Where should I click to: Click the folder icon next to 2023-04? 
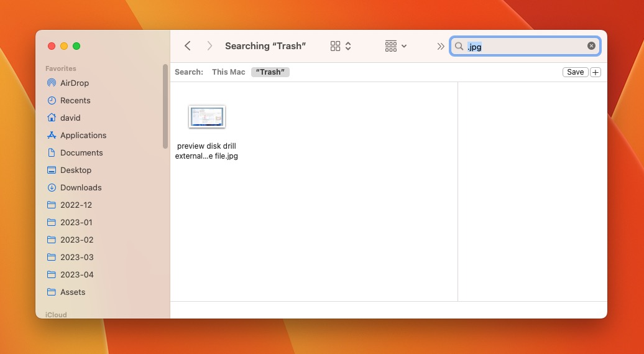[x=52, y=274]
